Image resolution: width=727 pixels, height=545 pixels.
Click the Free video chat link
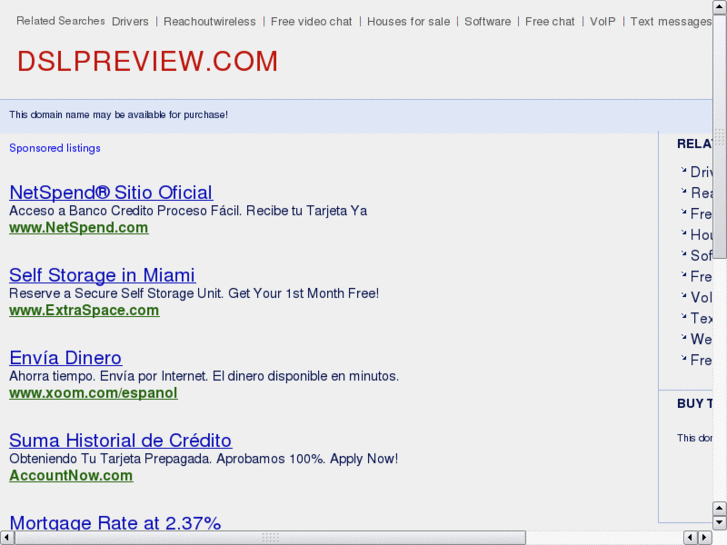[x=311, y=21]
